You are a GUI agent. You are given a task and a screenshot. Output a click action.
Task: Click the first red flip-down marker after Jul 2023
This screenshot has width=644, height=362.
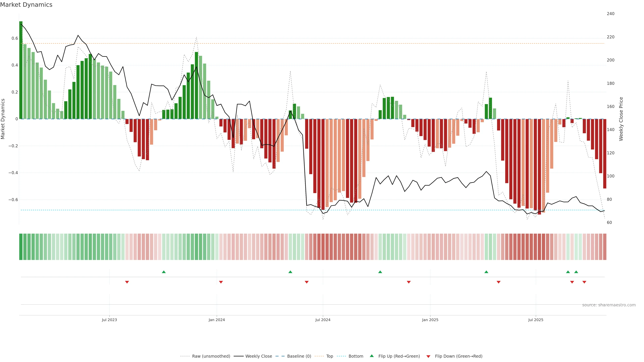pyautogui.click(x=127, y=282)
